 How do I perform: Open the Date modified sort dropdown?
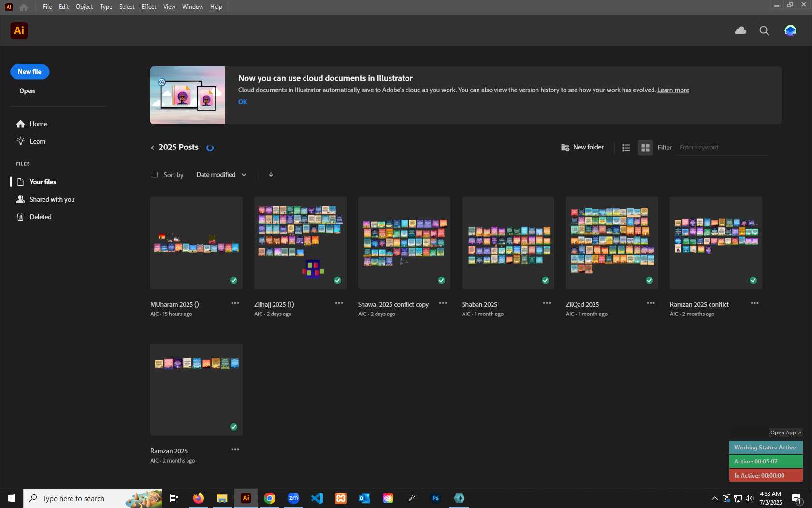point(221,175)
